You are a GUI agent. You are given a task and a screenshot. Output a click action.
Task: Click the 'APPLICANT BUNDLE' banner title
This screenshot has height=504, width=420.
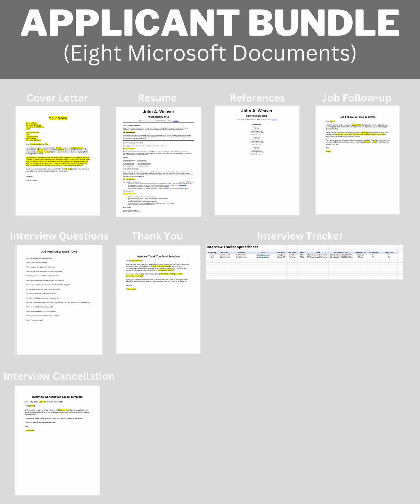coord(210,23)
